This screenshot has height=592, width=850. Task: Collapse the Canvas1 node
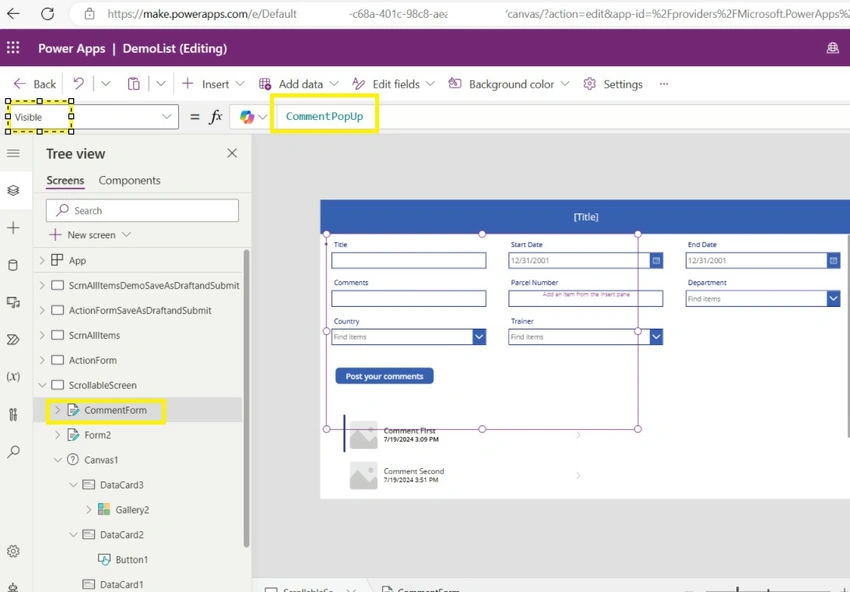pyautogui.click(x=57, y=460)
